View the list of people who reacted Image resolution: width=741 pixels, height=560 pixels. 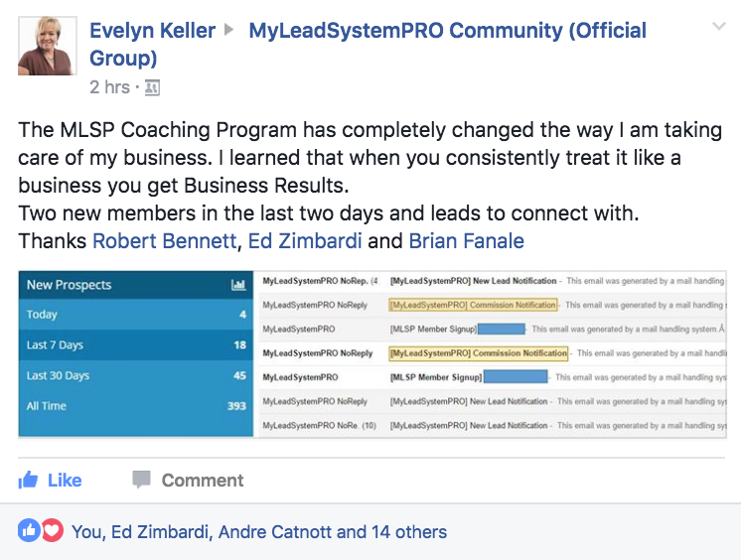(259, 532)
